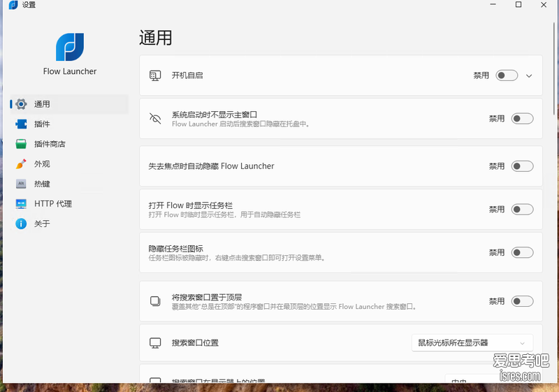Switch to 外观 settings

69,164
